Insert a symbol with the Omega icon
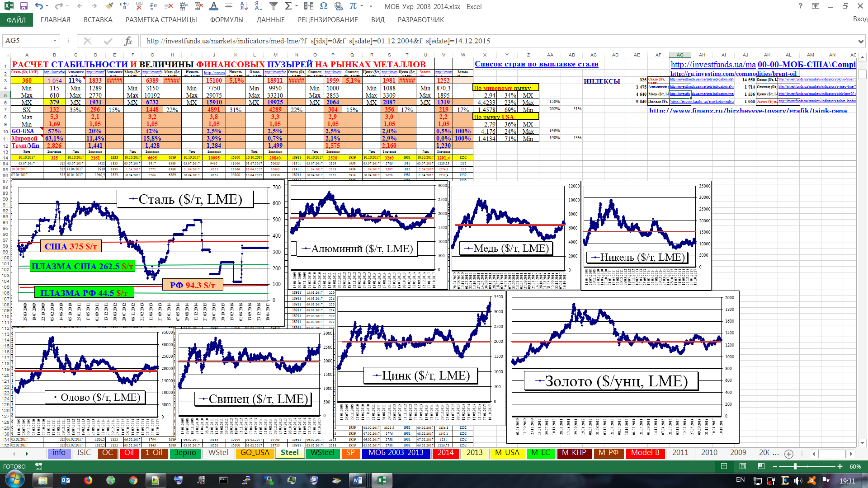 (324, 6)
